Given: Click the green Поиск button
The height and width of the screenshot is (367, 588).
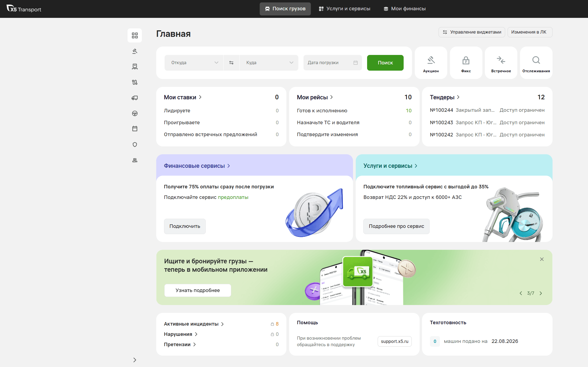Looking at the screenshot, I should point(385,63).
